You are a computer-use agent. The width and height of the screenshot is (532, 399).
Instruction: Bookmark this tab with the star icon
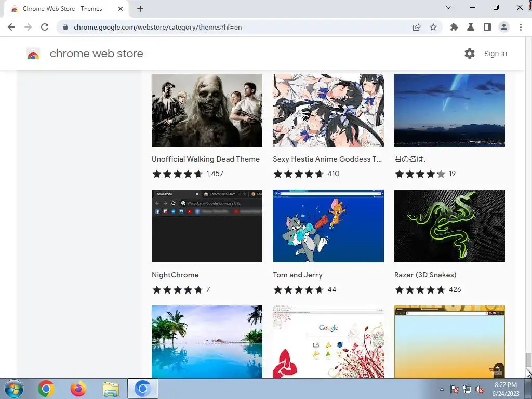coord(433,27)
